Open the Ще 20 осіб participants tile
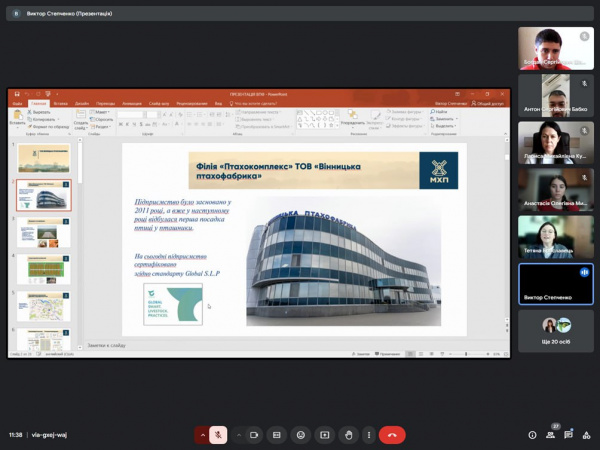Image resolution: width=600 pixels, height=450 pixels. [556, 331]
